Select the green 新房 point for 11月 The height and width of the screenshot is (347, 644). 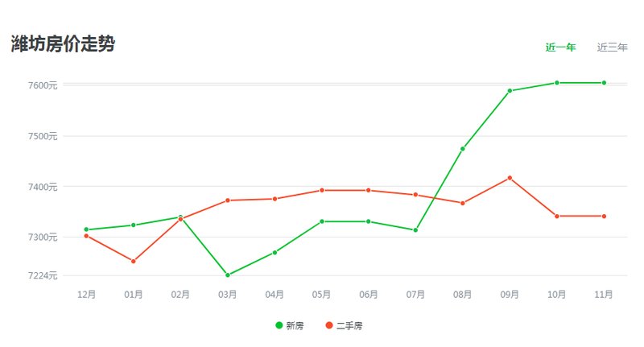click(604, 83)
